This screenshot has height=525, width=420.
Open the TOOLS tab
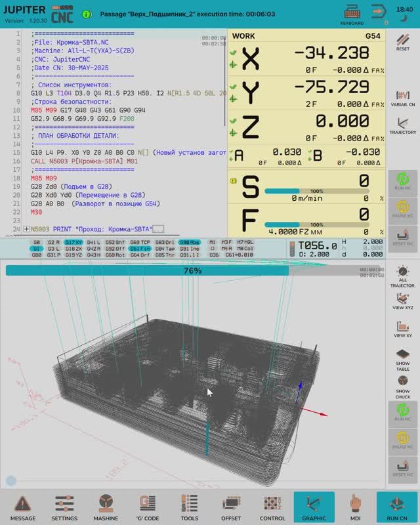[189, 507]
